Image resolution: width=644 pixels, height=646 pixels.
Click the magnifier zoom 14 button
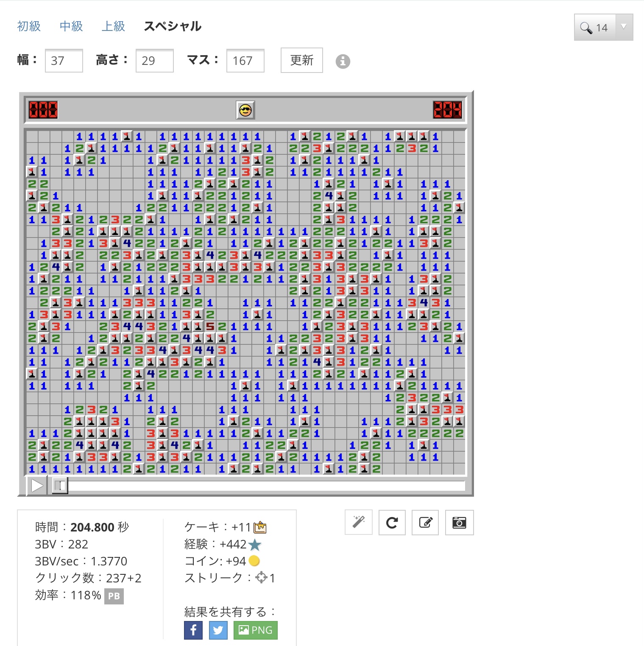pos(595,28)
